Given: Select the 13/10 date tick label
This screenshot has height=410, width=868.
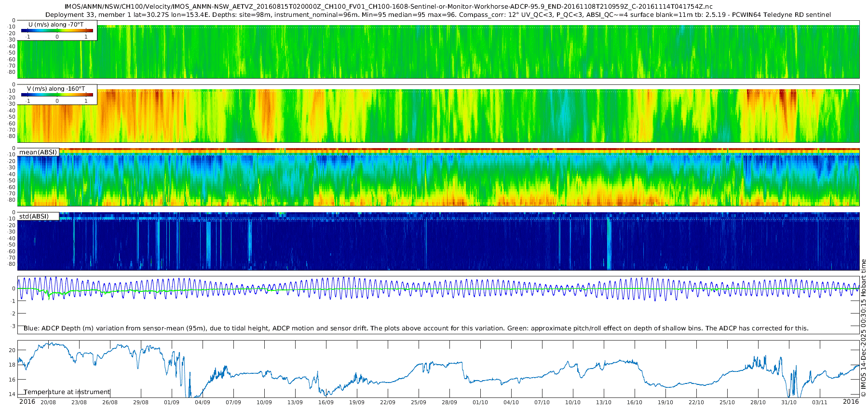Looking at the screenshot, I should 604,402.
